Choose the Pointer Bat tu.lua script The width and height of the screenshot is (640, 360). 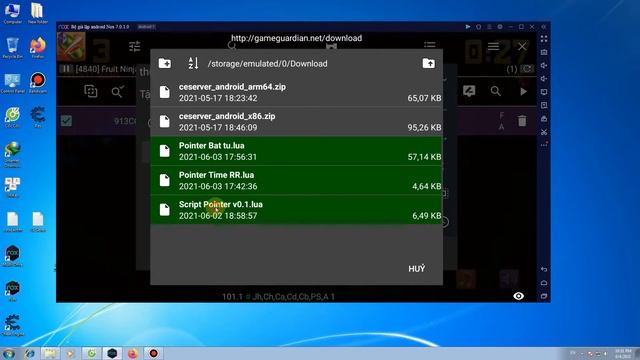point(297,151)
